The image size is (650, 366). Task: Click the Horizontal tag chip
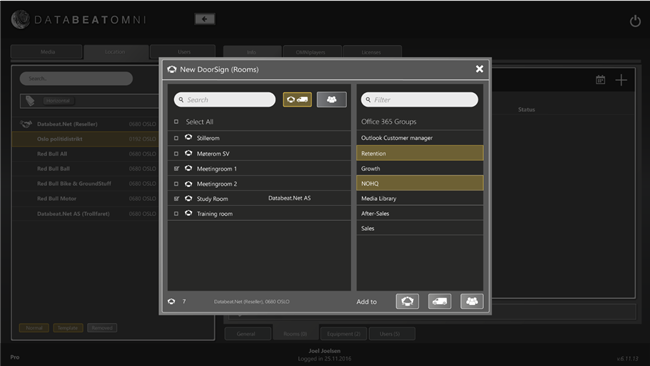click(58, 101)
